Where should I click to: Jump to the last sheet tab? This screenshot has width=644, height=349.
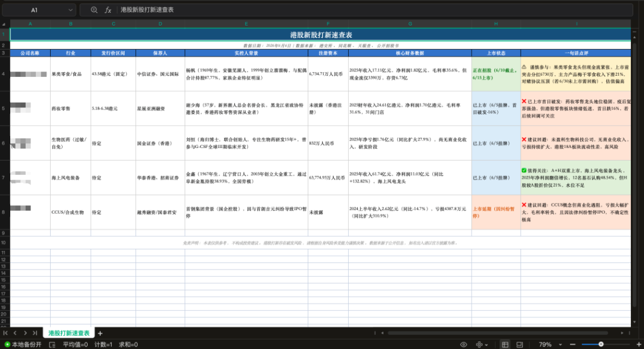tap(35, 333)
